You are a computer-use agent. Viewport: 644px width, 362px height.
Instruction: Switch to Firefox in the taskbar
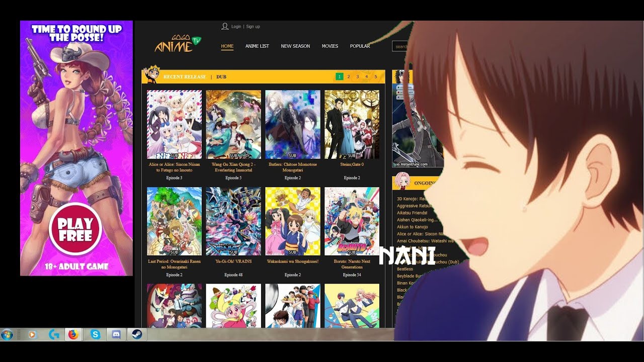click(x=73, y=334)
